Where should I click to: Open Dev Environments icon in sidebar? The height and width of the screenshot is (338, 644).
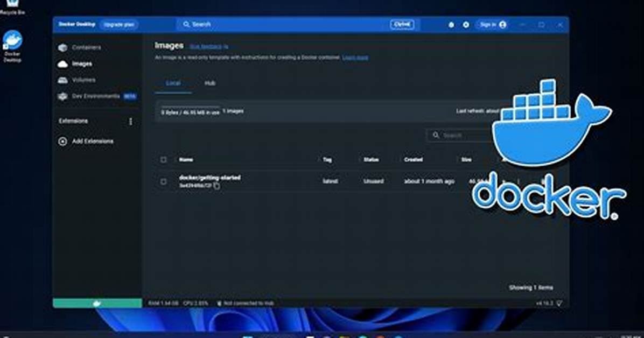[62, 96]
